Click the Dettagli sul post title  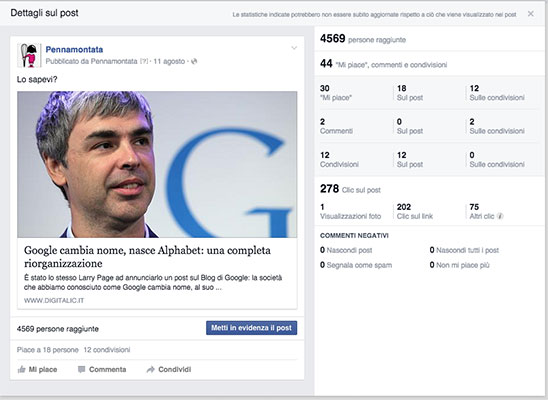44,13
